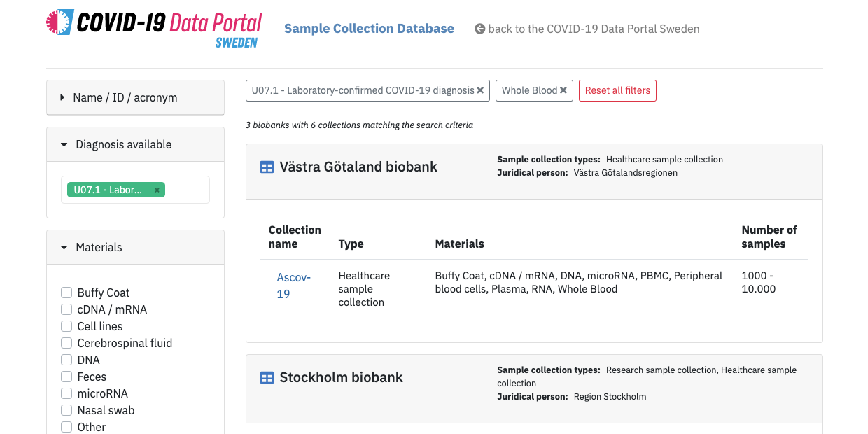This screenshot has height=434, width=868.
Task: Click the Reset all filters button
Action: (x=617, y=90)
